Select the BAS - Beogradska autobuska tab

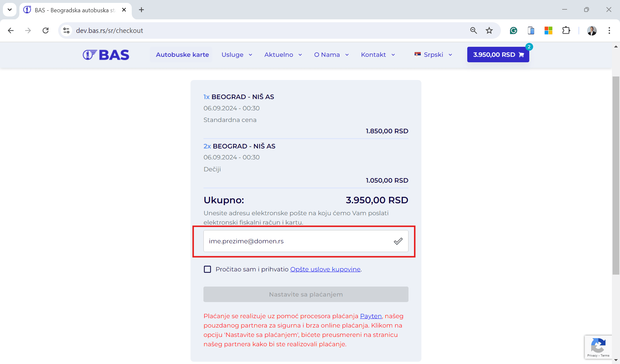[75, 10]
